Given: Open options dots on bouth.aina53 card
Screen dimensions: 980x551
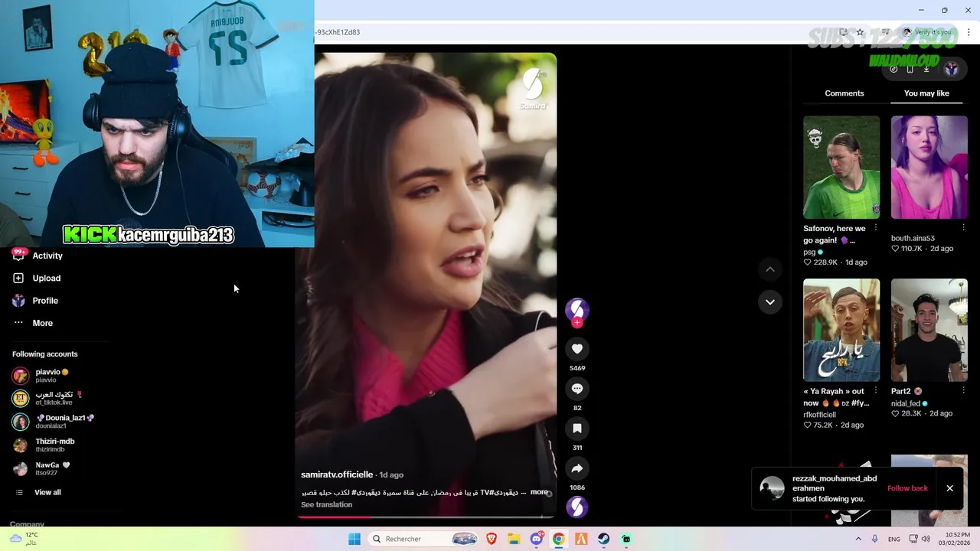Looking at the screenshot, I should pos(963,228).
